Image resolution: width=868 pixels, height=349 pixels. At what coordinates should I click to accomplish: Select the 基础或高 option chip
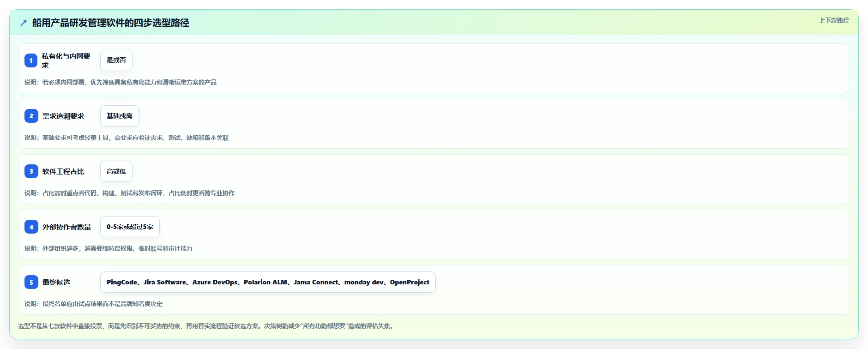[x=120, y=116]
